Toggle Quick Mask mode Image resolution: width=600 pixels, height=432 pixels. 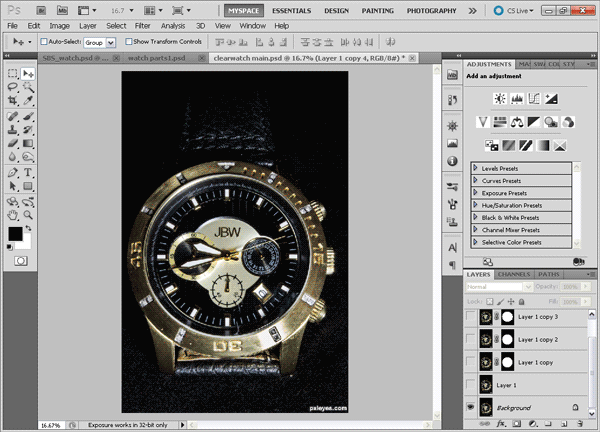point(21,261)
